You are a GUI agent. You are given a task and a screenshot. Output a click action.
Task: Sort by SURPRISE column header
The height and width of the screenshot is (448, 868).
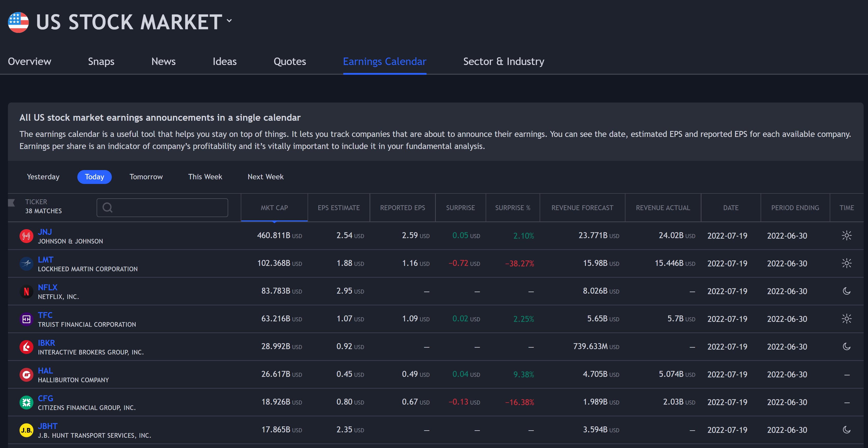pyautogui.click(x=461, y=208)
